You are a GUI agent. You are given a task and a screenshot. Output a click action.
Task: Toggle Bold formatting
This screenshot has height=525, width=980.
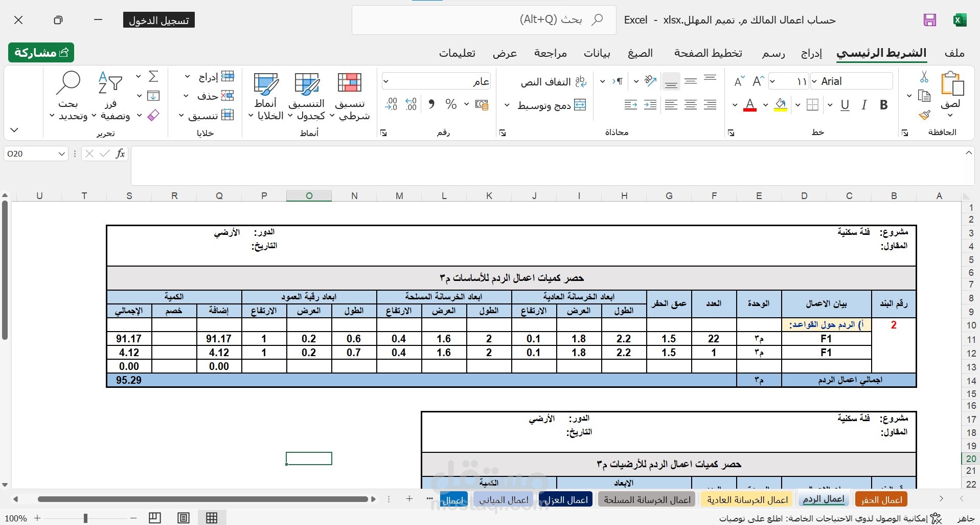884,105
